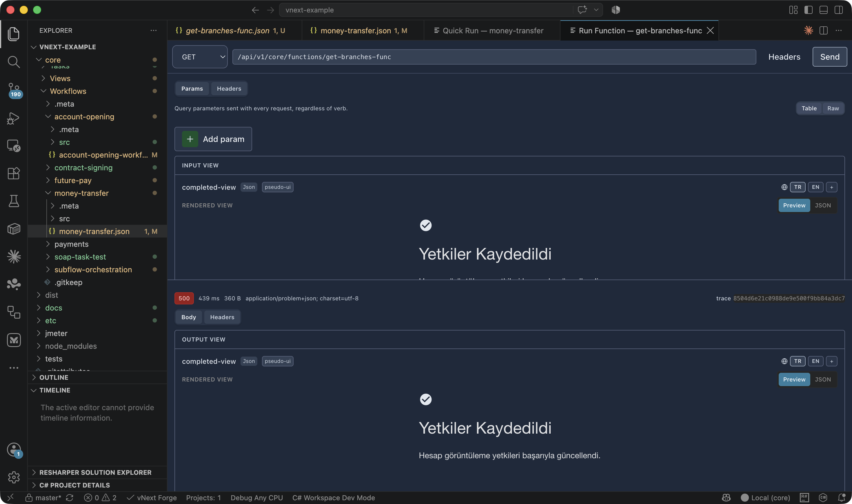The height and width of the screenshot is (504, 852).
Task: Switch to Quick Run — money-transfer tab
Action: click(492, 31)
